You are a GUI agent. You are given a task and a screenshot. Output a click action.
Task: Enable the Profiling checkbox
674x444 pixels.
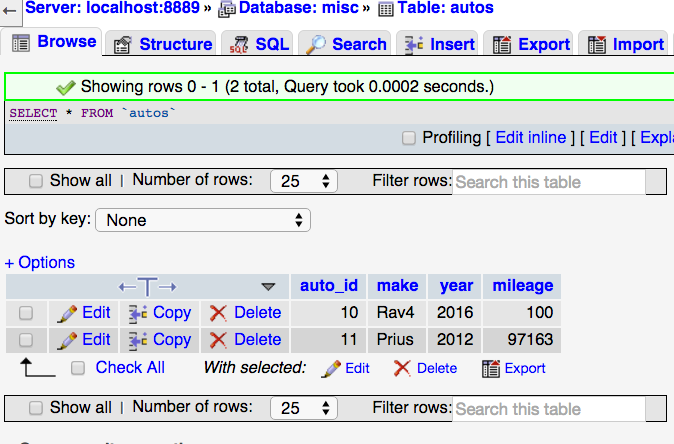[x=408, y=138]
